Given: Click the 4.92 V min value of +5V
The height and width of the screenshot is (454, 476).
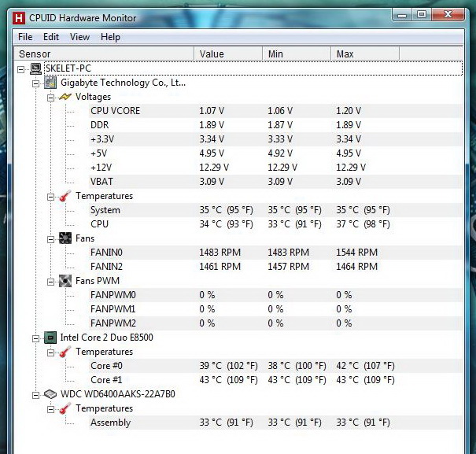Looking at the screenshot, I should 280,153.
